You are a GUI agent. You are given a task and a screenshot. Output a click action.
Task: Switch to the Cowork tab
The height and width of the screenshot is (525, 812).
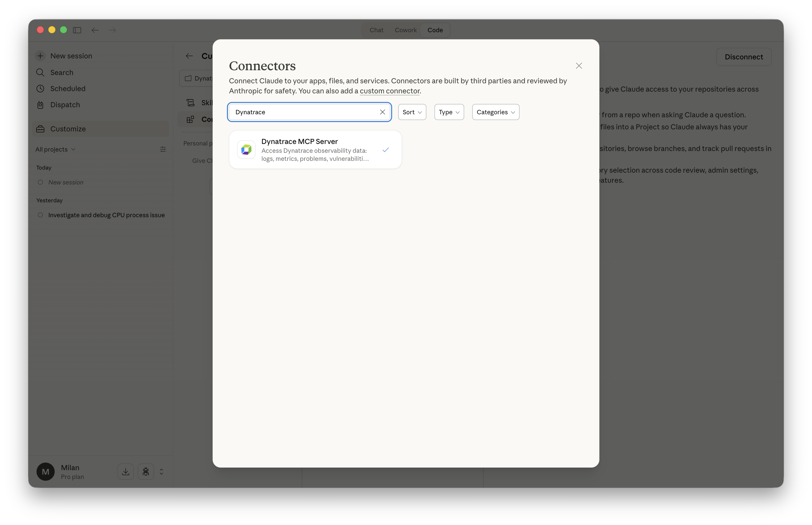point(406,30)
